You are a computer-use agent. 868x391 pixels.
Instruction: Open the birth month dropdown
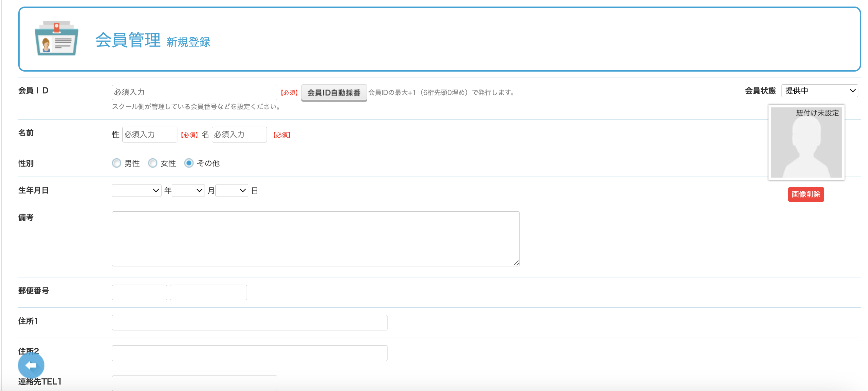point(188,190)
